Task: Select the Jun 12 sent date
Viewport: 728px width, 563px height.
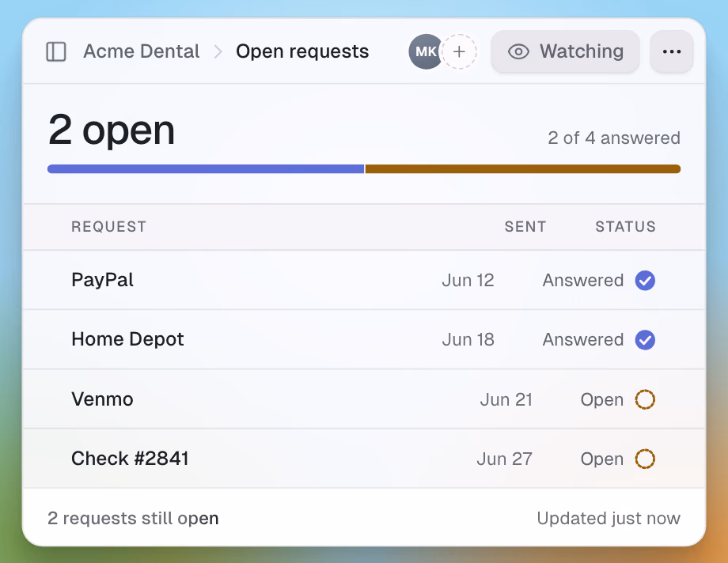Action: point(468,281)
